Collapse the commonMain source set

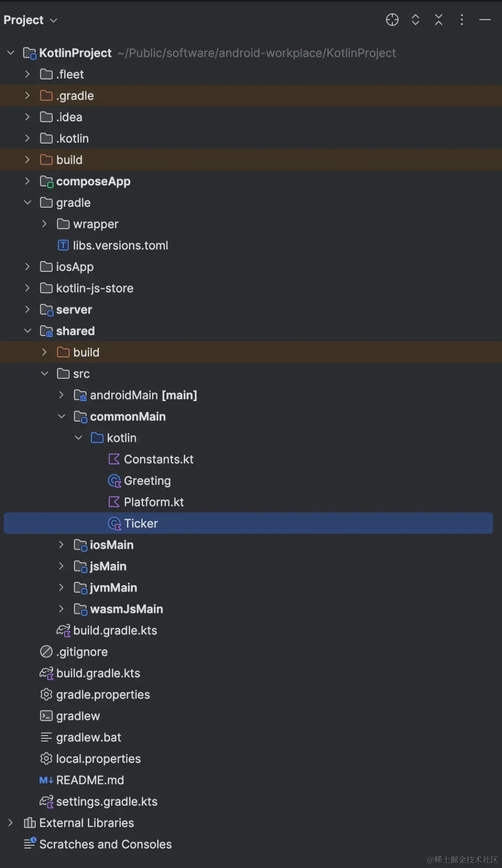pyautogui.click(x=61, y=416)
